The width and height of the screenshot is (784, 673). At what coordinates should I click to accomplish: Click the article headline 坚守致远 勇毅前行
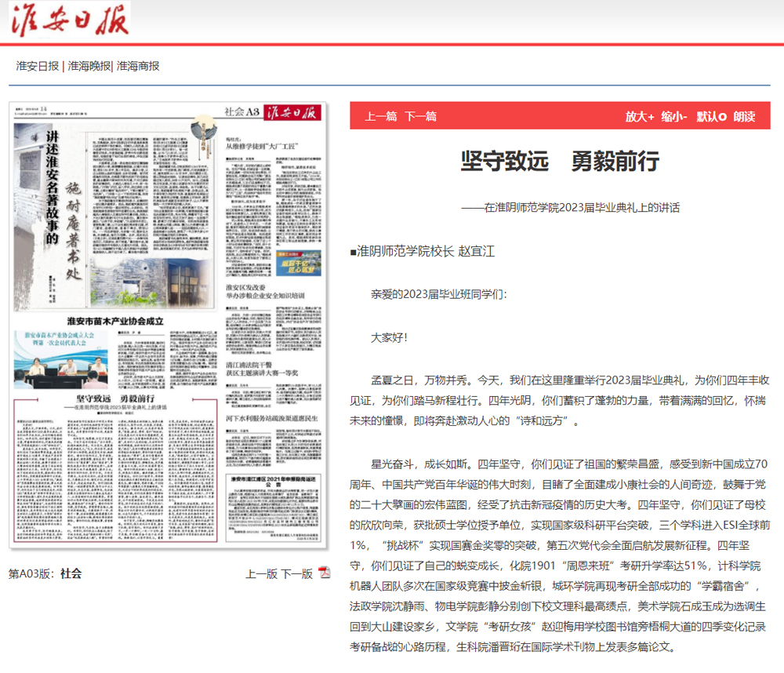tap(560, 161)
